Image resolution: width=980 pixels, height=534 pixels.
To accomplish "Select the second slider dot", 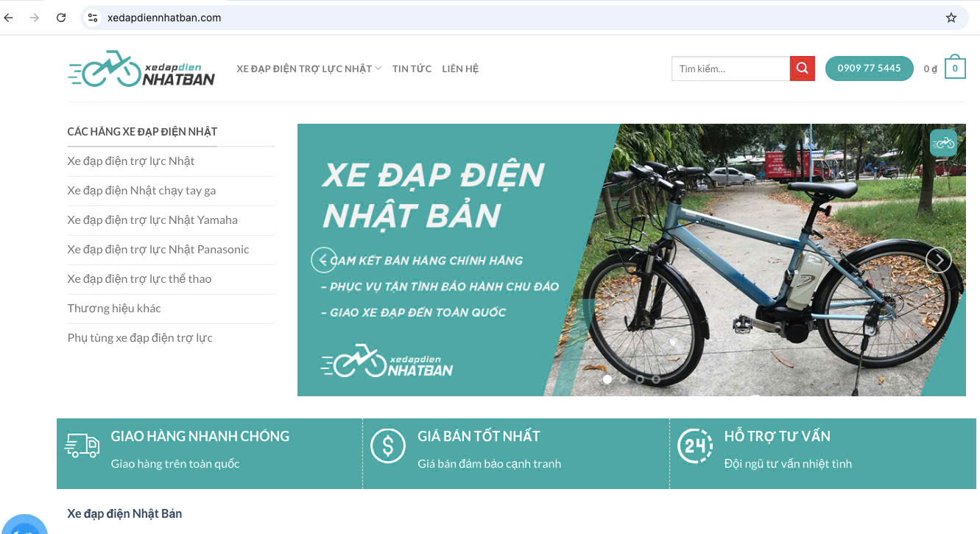I will [x=624, y=379].
